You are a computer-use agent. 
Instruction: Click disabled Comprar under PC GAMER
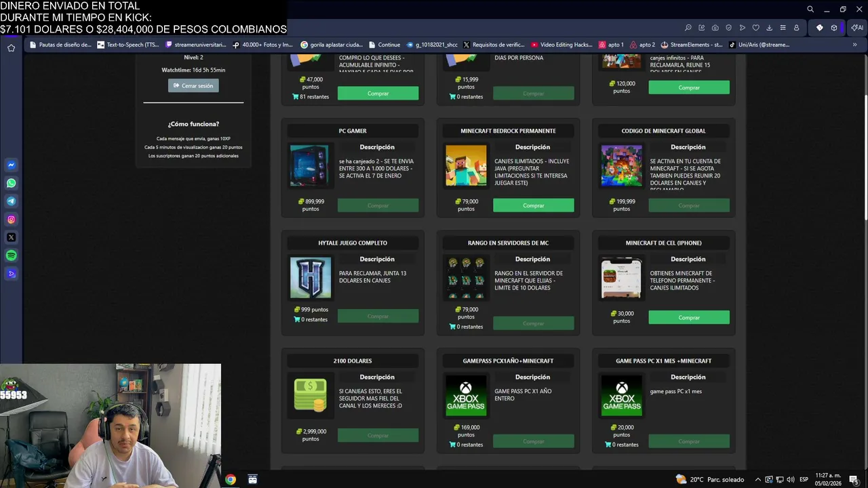(378, 205)
